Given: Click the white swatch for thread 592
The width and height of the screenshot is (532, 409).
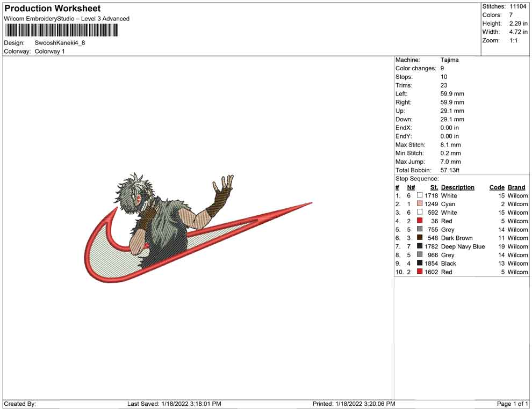Looking at the screenshot, I should click(420, 212).
